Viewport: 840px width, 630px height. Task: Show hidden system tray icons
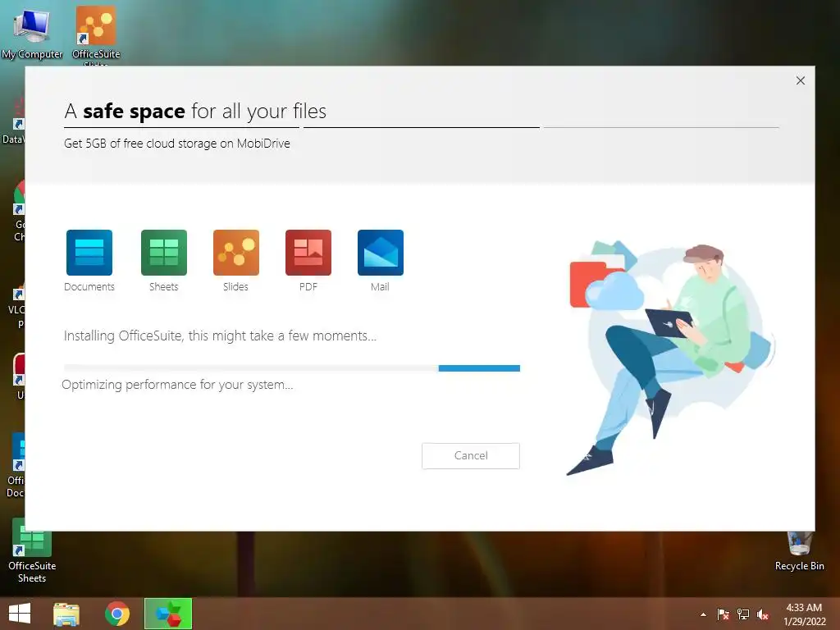coord(703,614)
